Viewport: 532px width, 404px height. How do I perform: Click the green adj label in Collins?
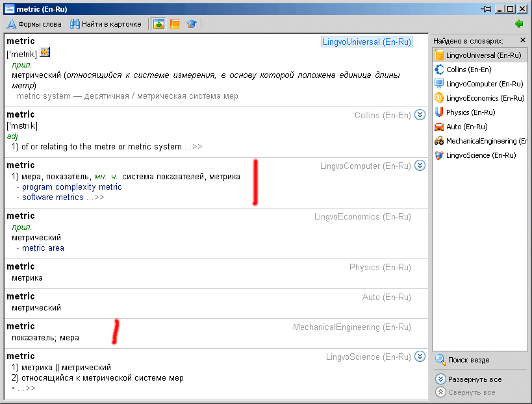pos(12,136)
